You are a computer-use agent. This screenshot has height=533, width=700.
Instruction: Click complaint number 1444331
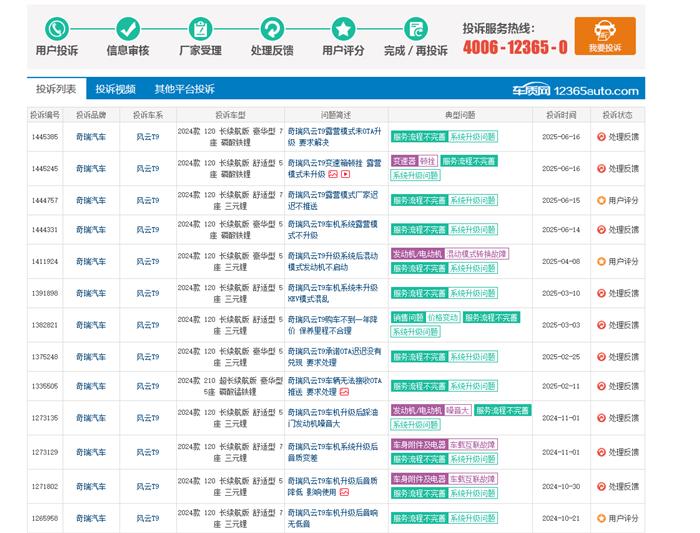point(45,229)
